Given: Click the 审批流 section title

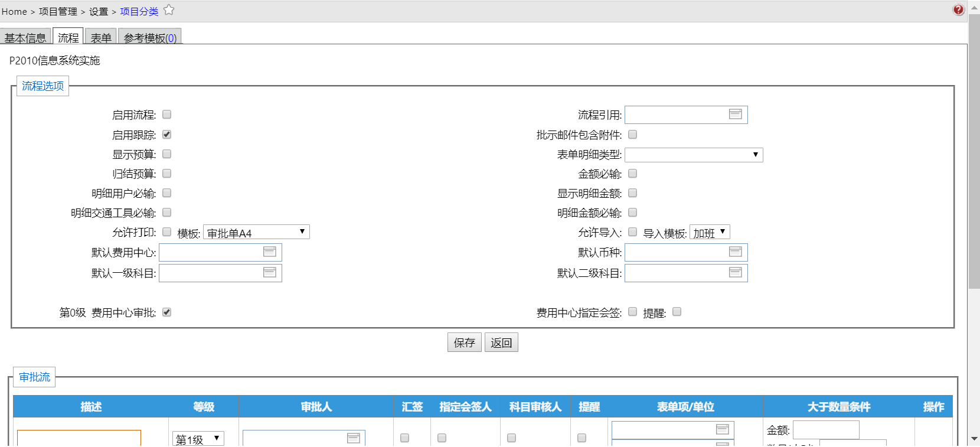Looking at the screenshot, I should coord(34,377).
